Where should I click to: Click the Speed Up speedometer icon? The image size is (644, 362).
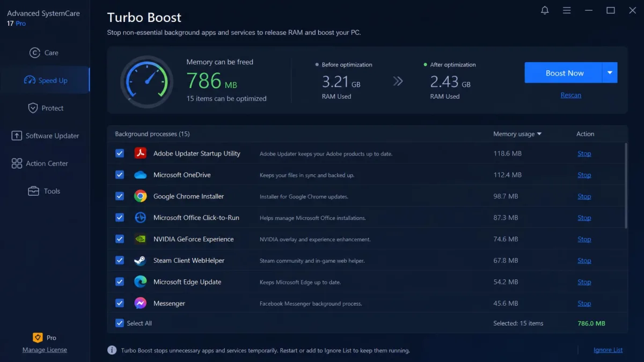point(30,80)
